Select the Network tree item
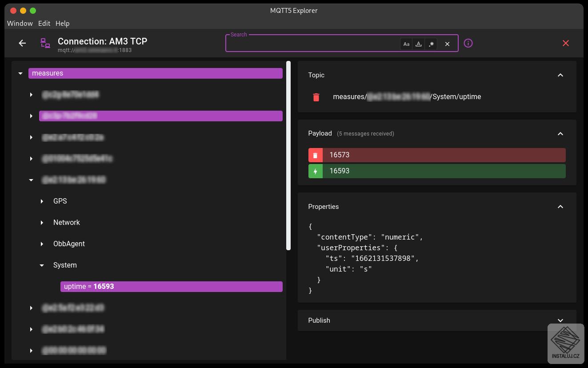Screen dimensions: 588x368 tap(67, 223)
